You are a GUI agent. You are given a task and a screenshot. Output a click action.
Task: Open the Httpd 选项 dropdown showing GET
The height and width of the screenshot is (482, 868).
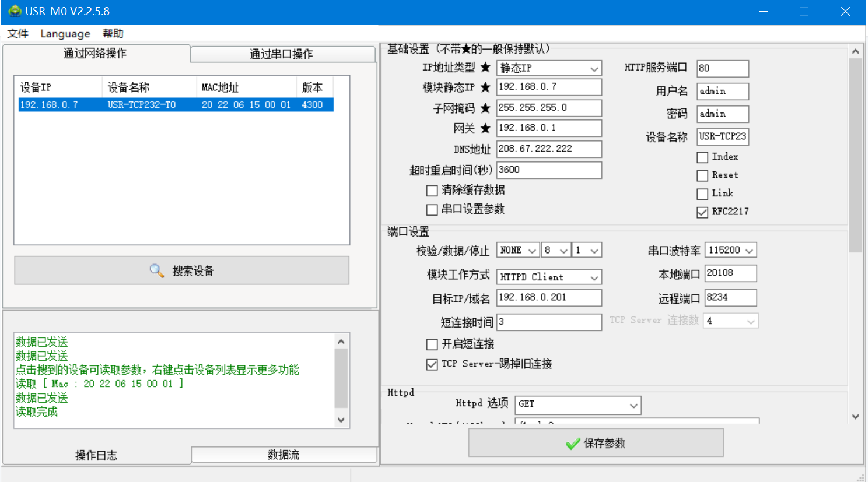[x=578, y=404]
